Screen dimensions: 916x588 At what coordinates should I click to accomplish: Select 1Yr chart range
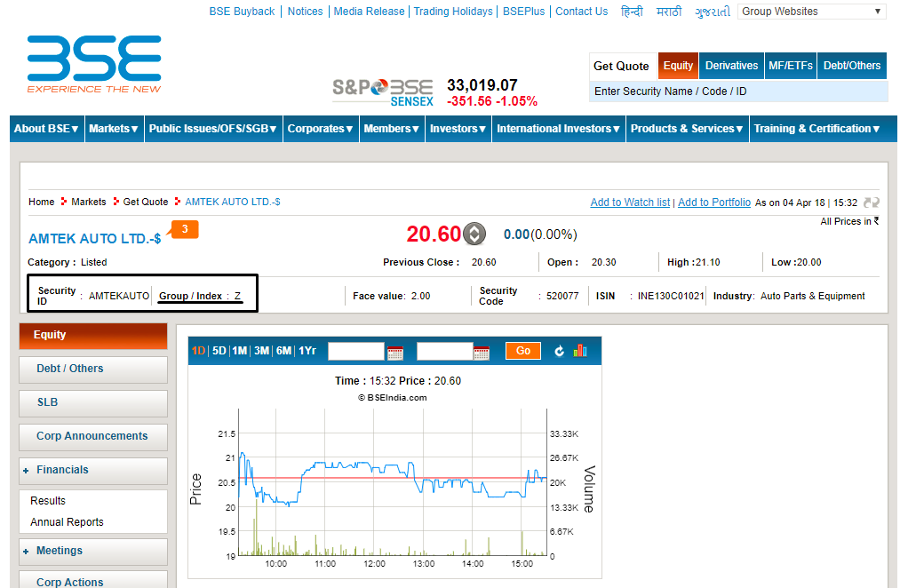(x=307, y=351)
